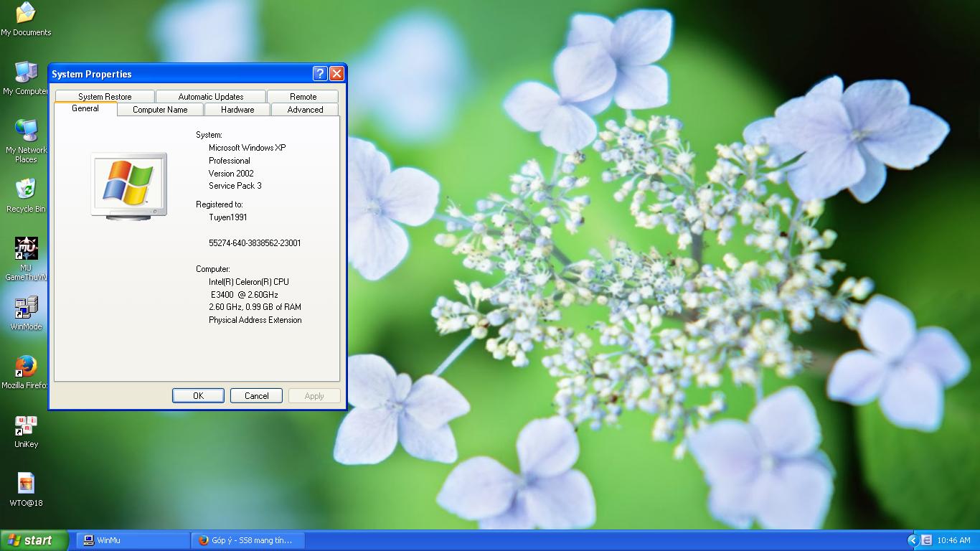Viewport: 980px width, 551px height.
Task: Click the registered name 'Tuyen1991'
Action: point(228,217)
